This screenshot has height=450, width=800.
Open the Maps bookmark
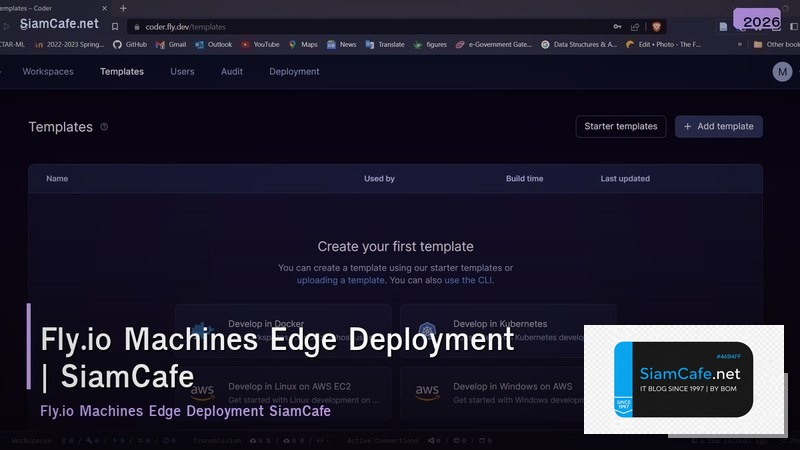tap(303, 44)
